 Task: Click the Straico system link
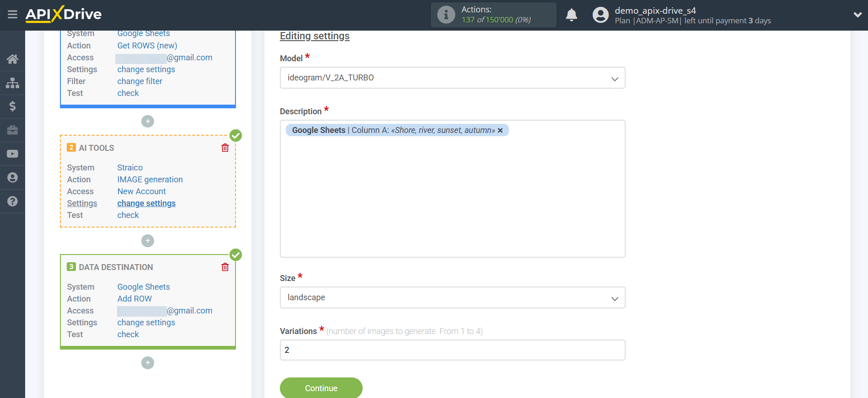tap(130, 168)
